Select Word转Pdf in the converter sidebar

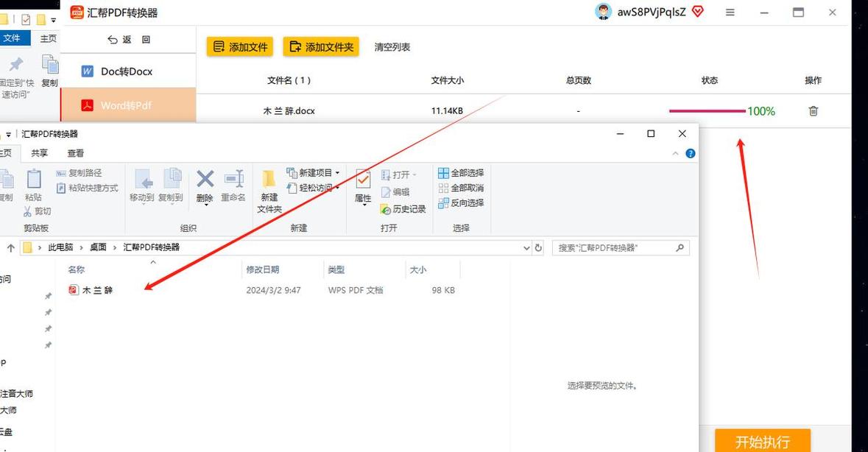point(128,105)
